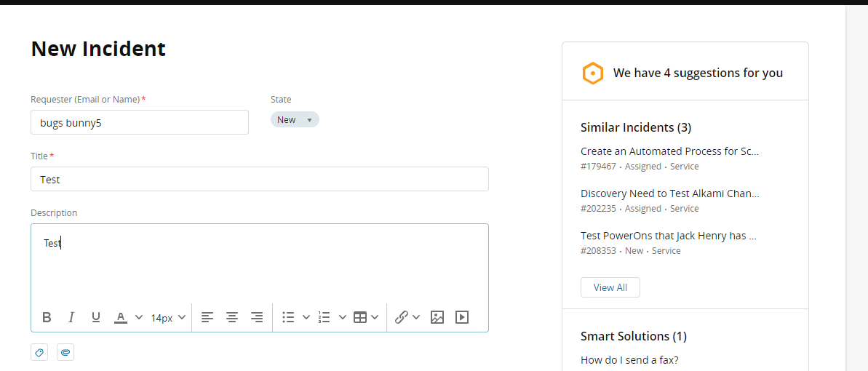This screenshot has height=371, width=868.
Task: Insert an image into description
Action: point(437,317)
